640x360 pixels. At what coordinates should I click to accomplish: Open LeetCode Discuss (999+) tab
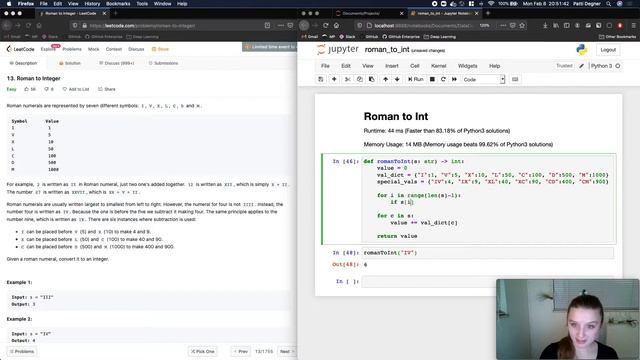tap(116, 63)
